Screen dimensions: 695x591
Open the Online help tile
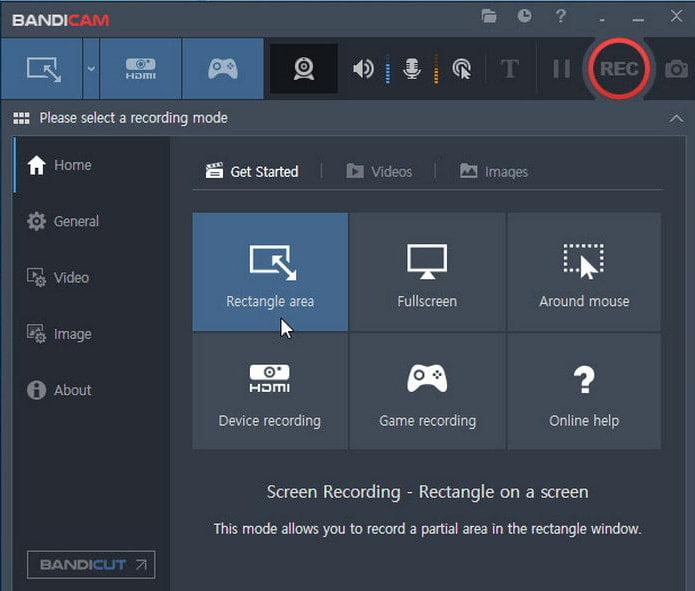[584, 391]
